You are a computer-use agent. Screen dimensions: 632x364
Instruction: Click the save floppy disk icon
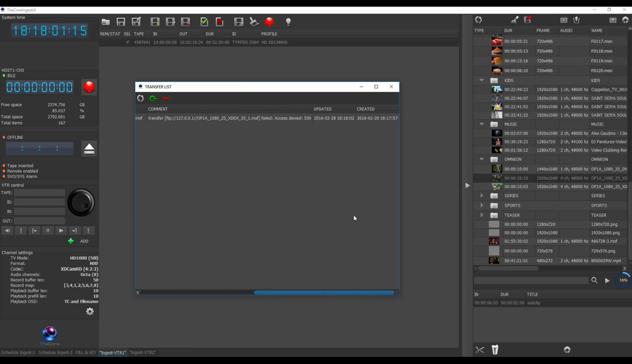pyautogui.click(x=121, y=22)
